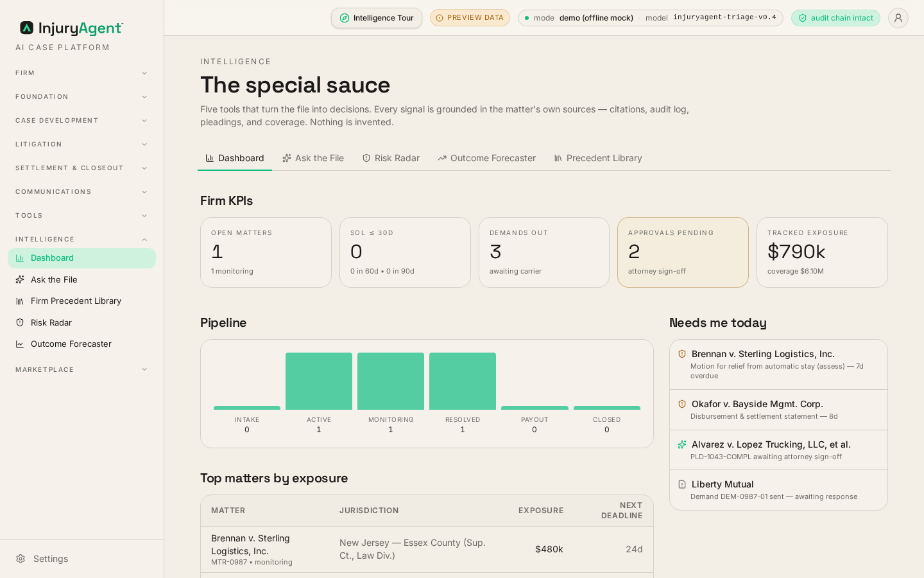This screenshot has width=924, height=578.
Task: Click the shield icon beside Brennan v. Sterling Logistics
Action: point(682,354)
